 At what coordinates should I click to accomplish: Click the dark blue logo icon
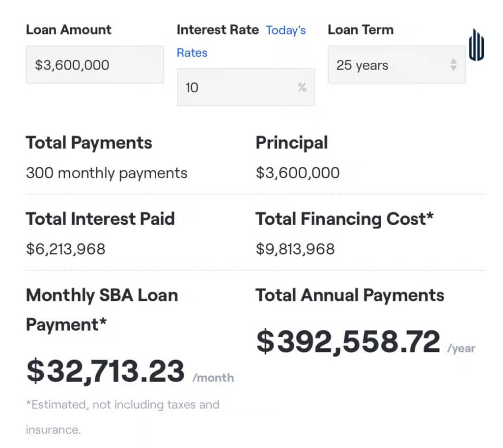(476, 45)
